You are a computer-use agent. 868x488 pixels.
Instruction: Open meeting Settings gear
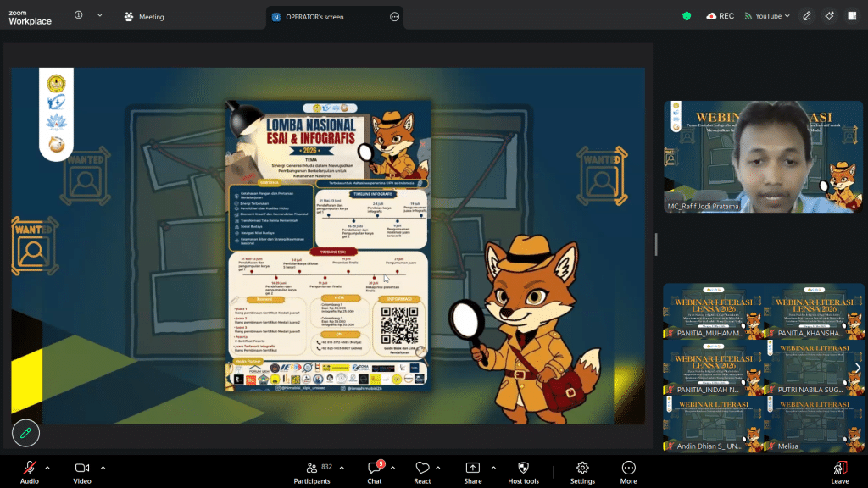tap(582, 472)
